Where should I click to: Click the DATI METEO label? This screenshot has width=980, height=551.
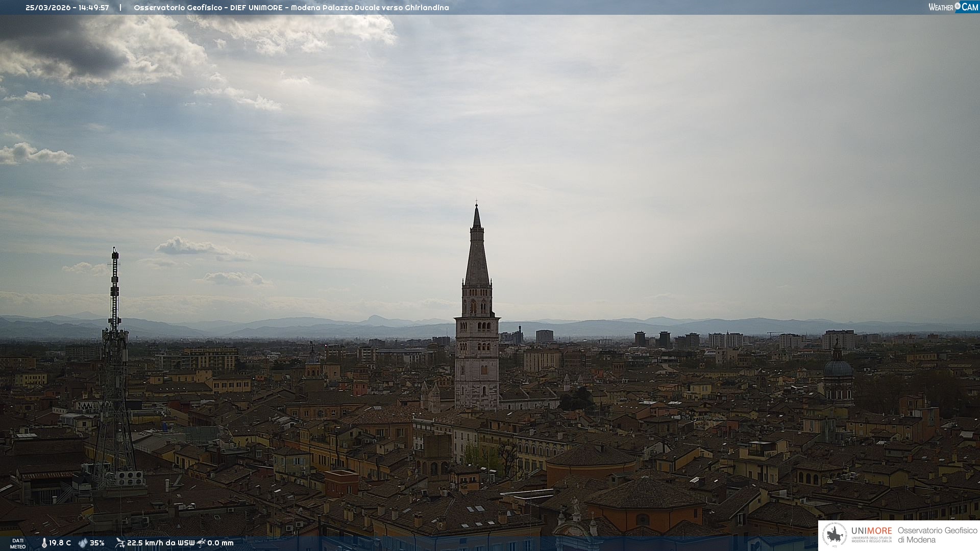[x=18, y=543]
